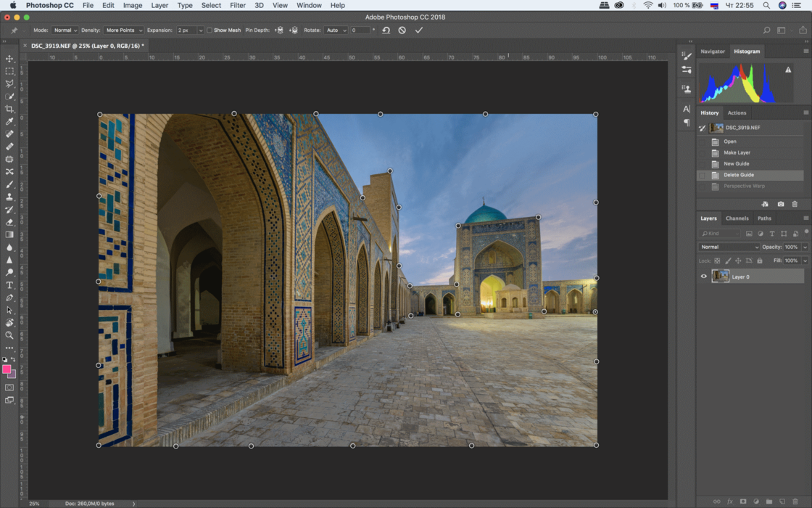Create a new layer
Screen dimensions: 812x508
782,501
